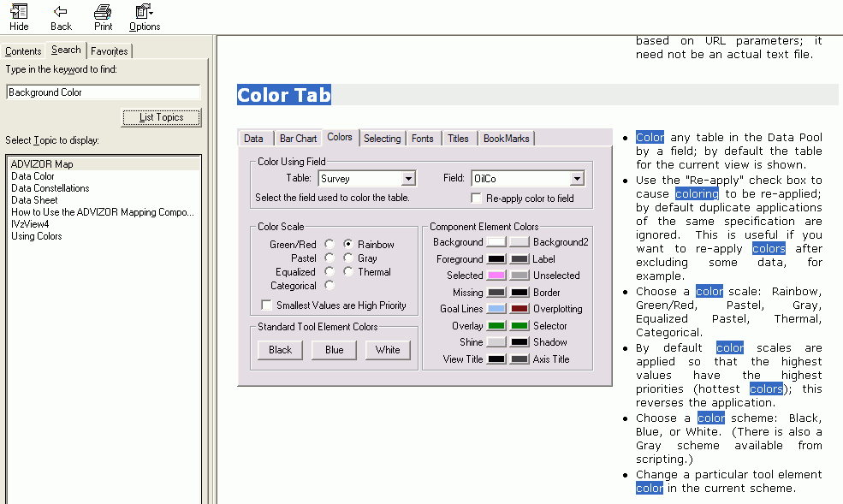The width and height of the screenshot is (843, 504).
Task: Click the List Topics button
Action: click(161, 117)
